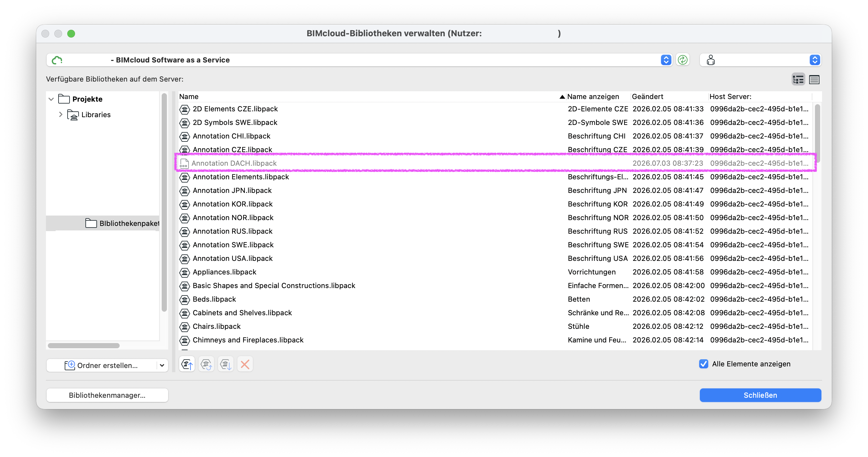
Task: Click the user icon in the user dropdown
Action: [x=711, y=60]
